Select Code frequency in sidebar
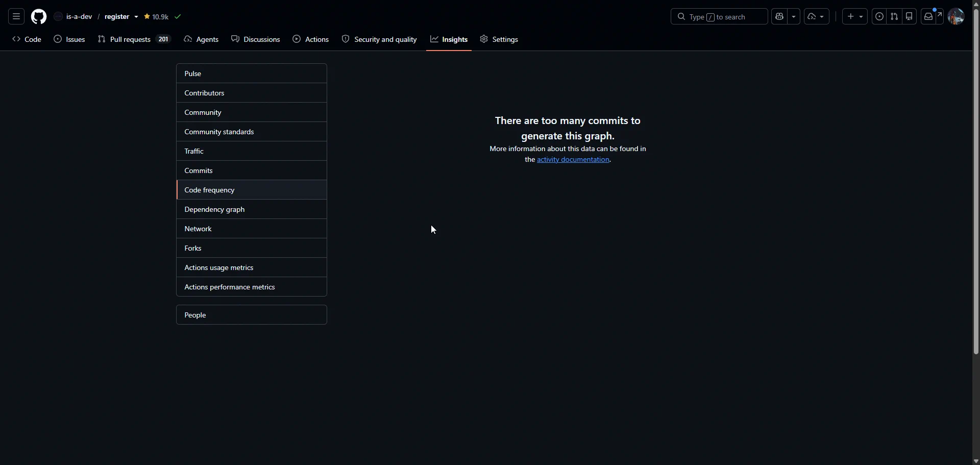The image size is (980, 465). (x=252, y=190)
